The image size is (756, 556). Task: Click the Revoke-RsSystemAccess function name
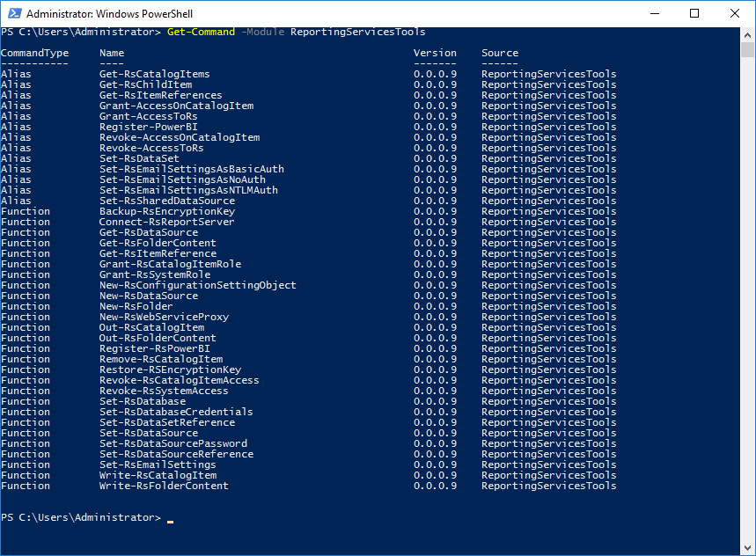(164, 391)
